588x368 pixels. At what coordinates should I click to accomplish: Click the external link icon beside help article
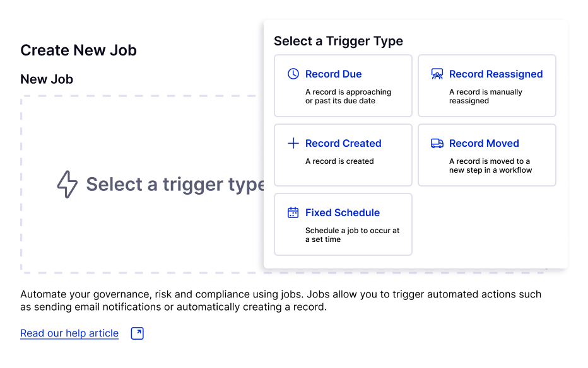[137, 333]
